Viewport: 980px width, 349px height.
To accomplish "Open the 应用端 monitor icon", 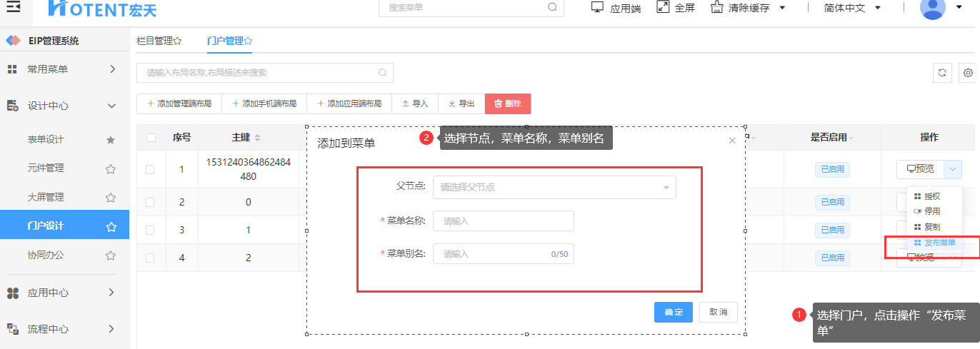I will [597, 7].
